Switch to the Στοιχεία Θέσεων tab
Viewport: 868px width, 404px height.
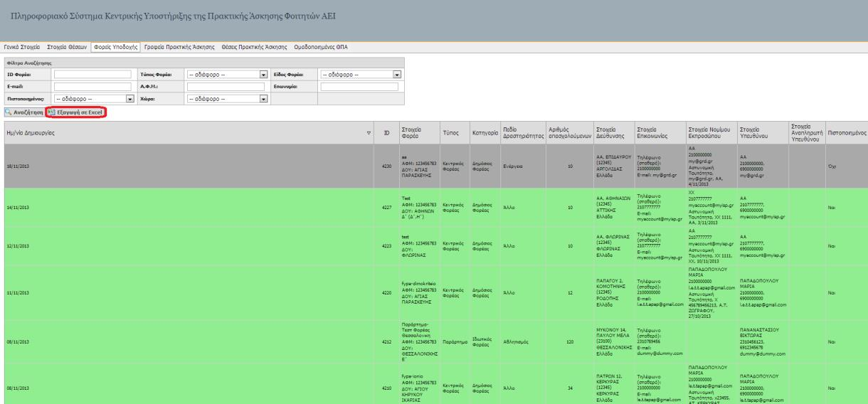(x=68, y=47)
